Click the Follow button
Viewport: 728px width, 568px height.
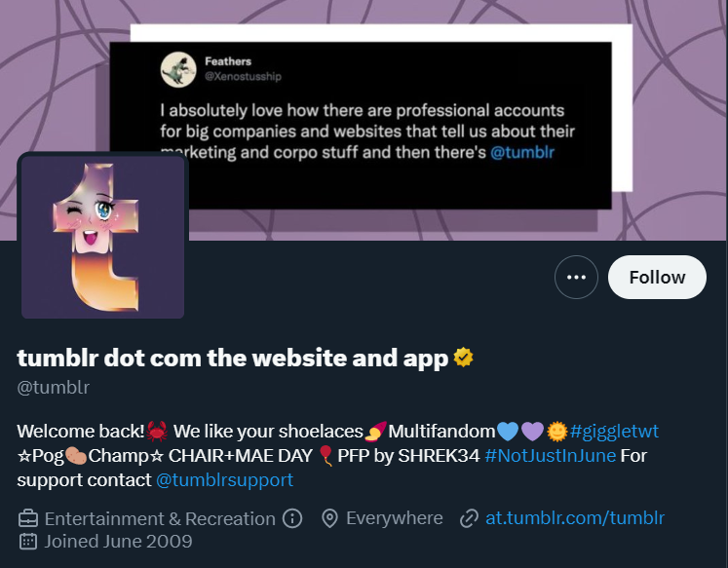pos(657,278)
